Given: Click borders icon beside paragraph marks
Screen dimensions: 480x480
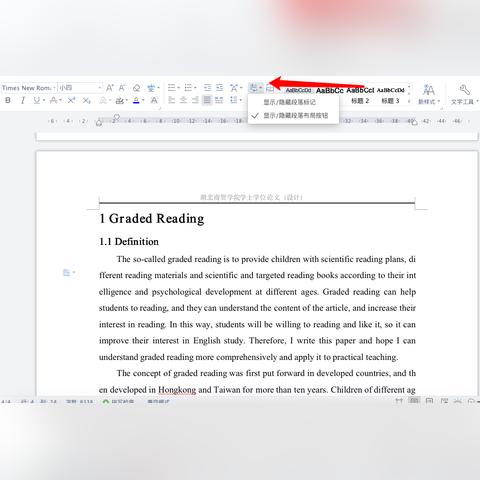Looking at the screenshot, I should (x=270, y=88).
